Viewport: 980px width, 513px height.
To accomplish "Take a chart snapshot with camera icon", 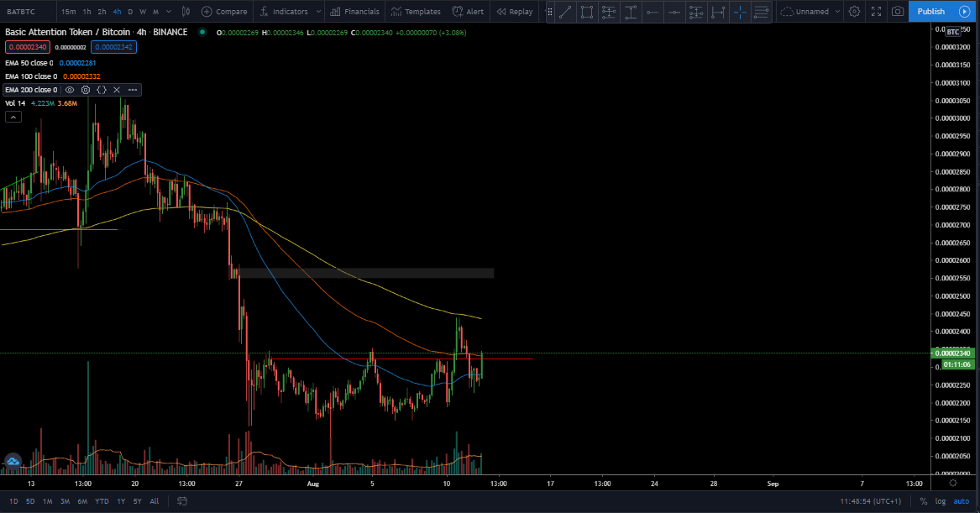I will pos(898,11).
